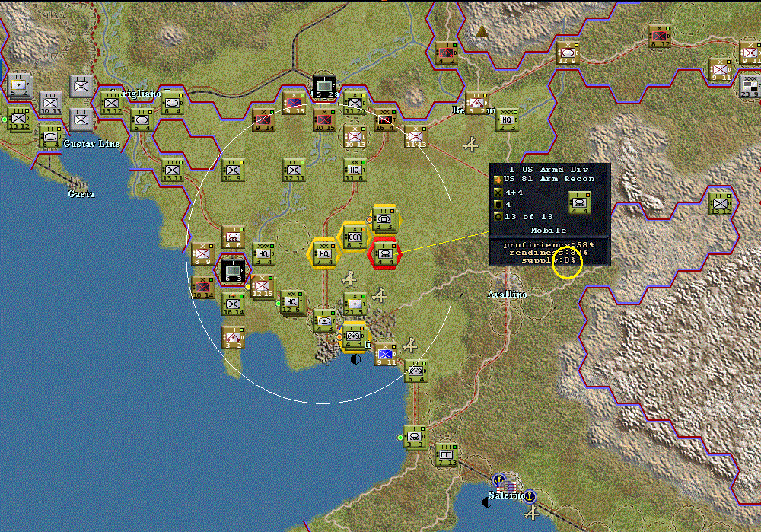Select the HQ 11-6 division headquarters
Screen dimensions: 761x532
pyautogui.click(x=355, y=170)
